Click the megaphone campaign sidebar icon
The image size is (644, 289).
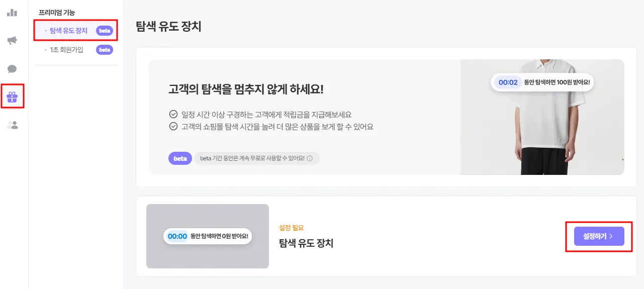[12, 41]
